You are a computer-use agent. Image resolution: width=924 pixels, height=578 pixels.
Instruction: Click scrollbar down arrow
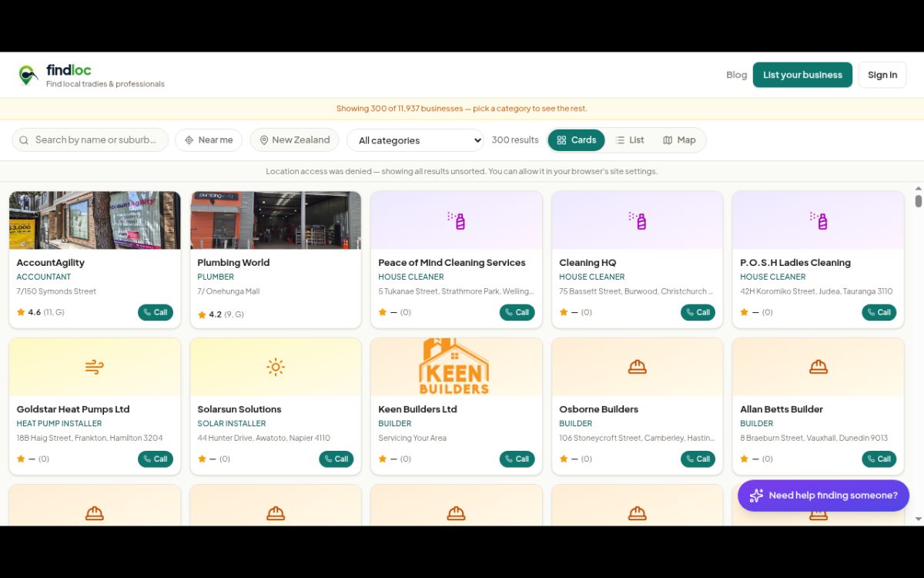pos(919,519)
